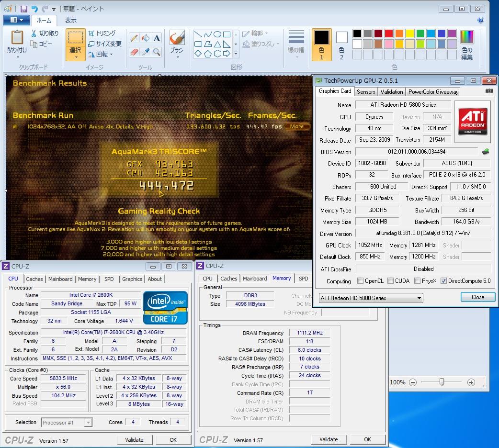Select the Rectangle shape in shapes gallery

227,34
